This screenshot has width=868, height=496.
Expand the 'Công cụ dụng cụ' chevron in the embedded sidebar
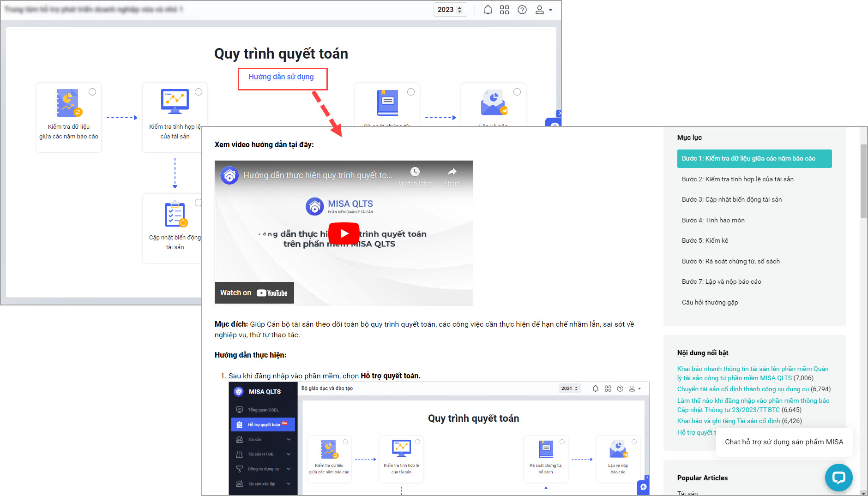289,469
